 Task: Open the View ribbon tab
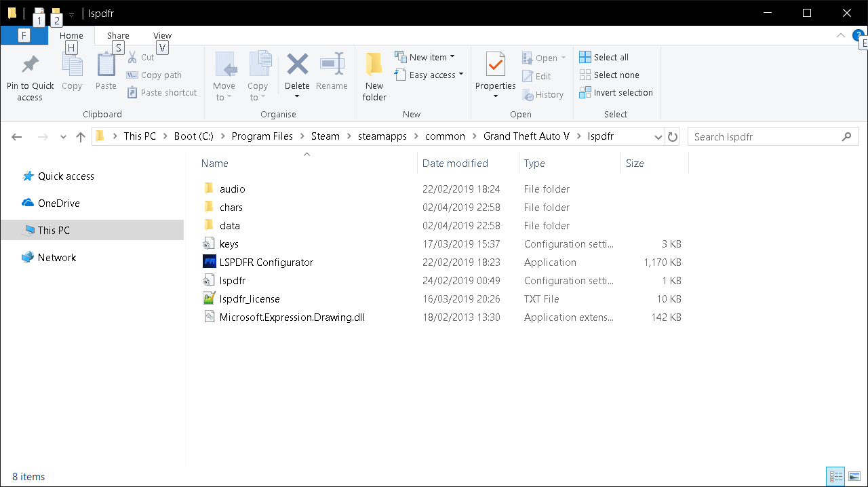162,36
